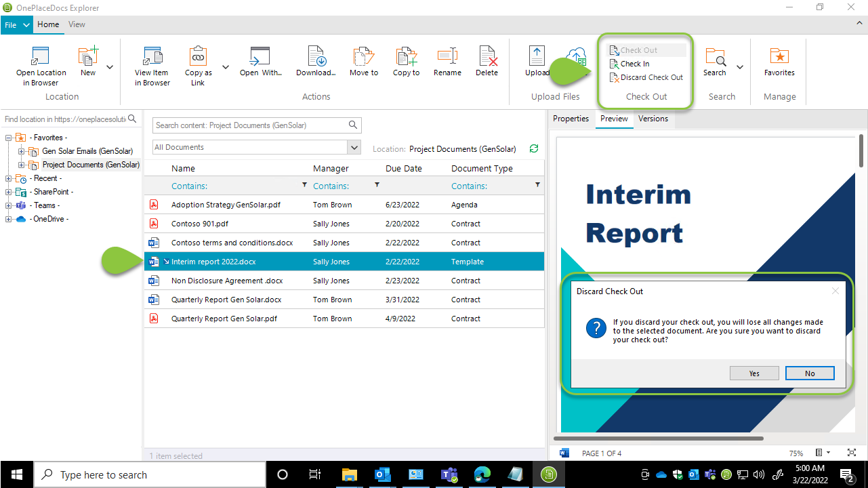Click the Rename icon

tap(447, 56)
